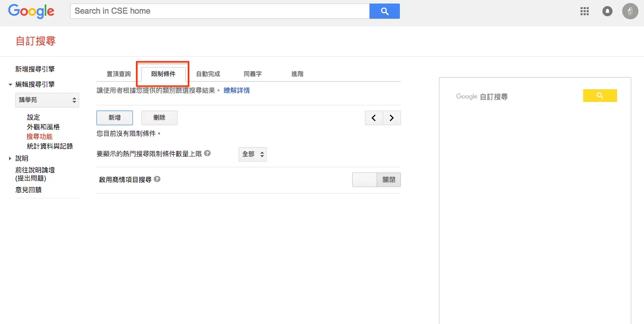644x324 pixels.
Task: Switch to the 自動完成 tab
Action: (208, 74)
